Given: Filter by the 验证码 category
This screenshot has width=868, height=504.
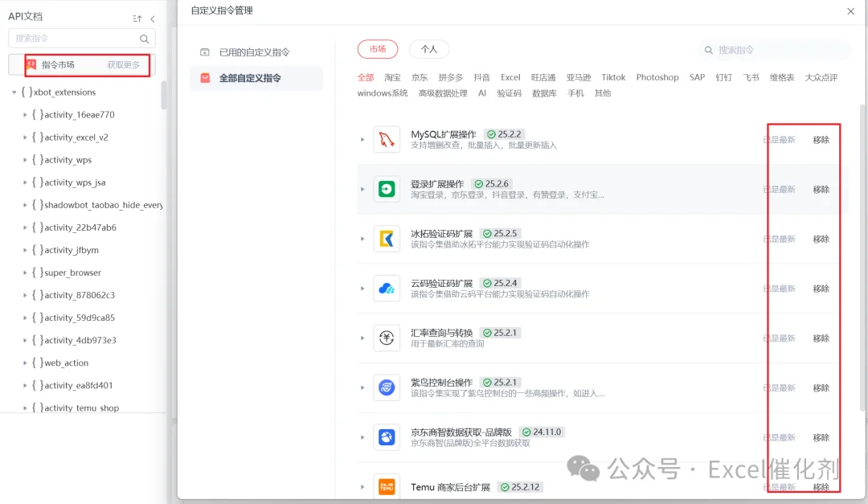Looking at the screenshot, I should pyautogui.click(x=510, y=93).
